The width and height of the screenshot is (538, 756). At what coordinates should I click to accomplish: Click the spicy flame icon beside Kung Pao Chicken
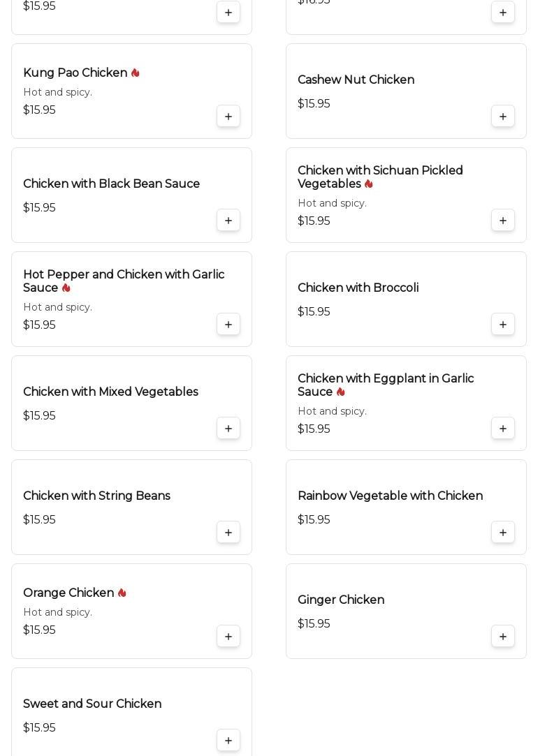(136, 73)
